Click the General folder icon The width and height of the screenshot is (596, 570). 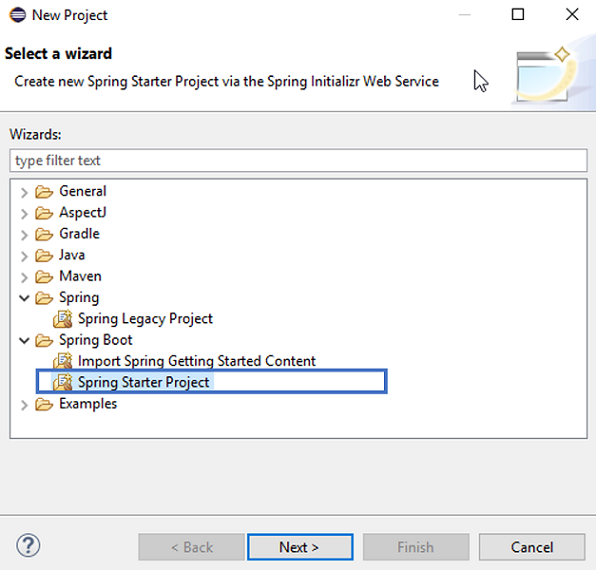pyautogui.click(x=44, y=192)
